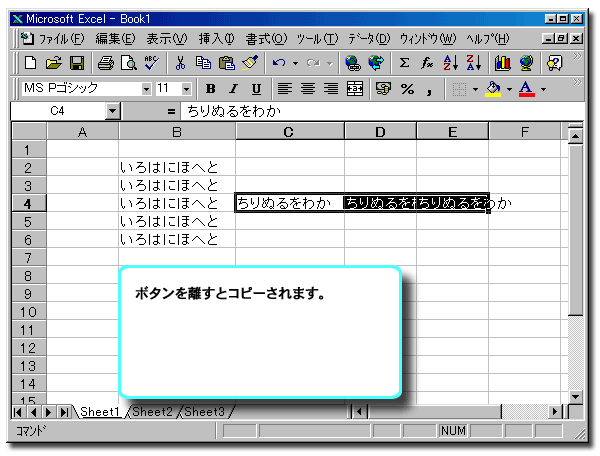Expand the Name Box dropdown next to C4
The image size is (600, 456).
[x=112, y=111]
